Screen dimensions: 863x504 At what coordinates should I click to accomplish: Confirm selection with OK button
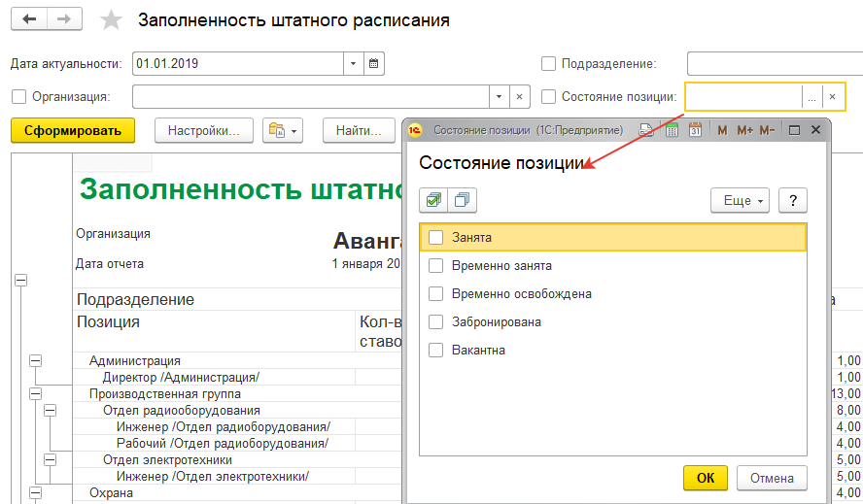[x=706, y=478]
